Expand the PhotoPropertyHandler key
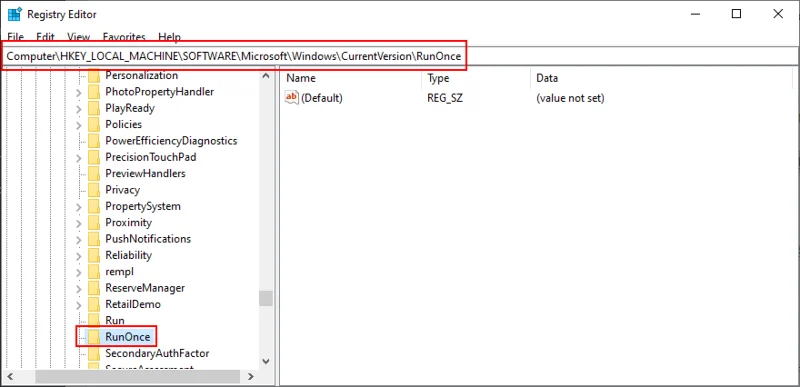Image resolution: width=800 pixels, height=387 pixels. coord(79,92)
